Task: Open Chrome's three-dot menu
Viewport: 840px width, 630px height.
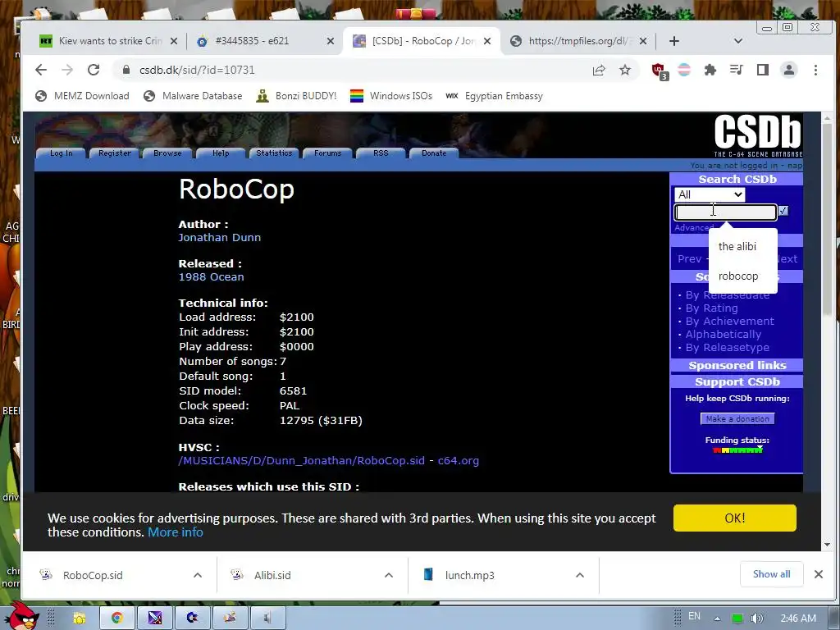Action: coord(815,70)
